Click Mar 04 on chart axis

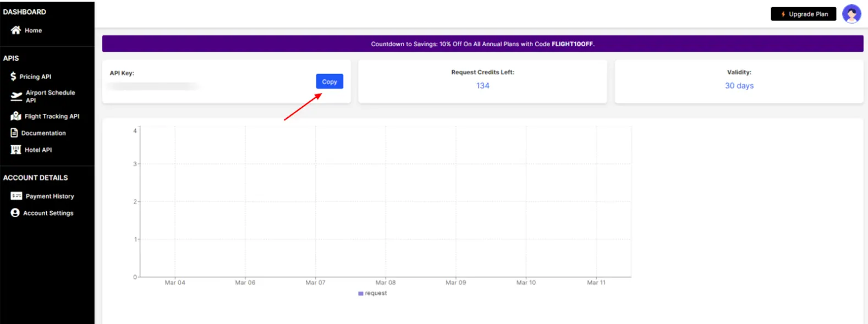(x=175, y=283)
